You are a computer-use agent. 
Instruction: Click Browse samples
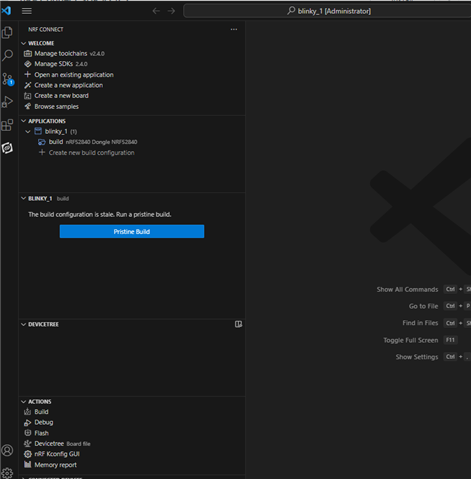pos(51,107)
